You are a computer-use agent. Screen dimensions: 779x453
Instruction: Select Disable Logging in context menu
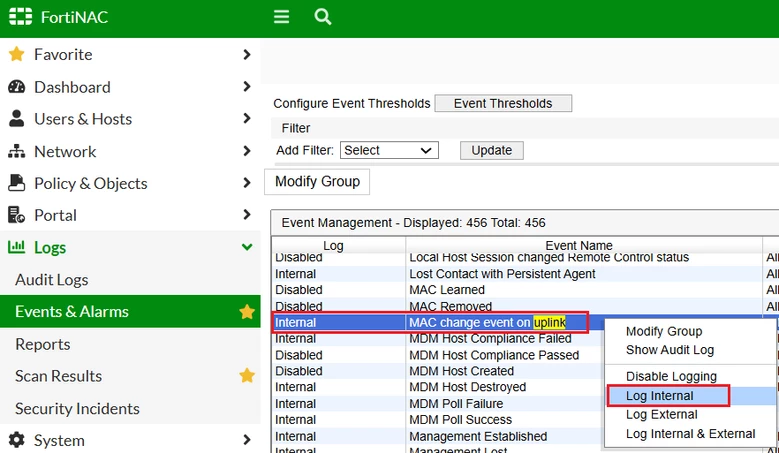[x=671, y=377]
